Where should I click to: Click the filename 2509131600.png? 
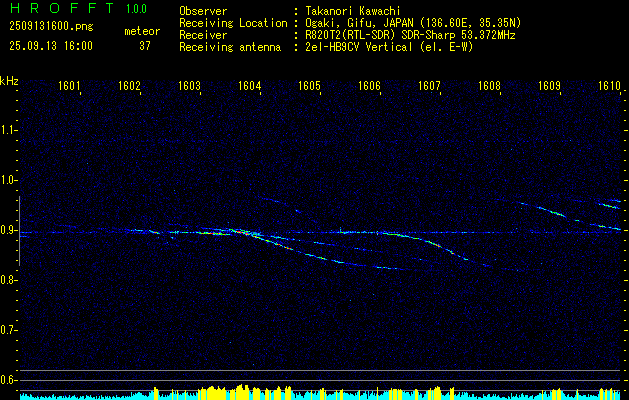point(51,27)
